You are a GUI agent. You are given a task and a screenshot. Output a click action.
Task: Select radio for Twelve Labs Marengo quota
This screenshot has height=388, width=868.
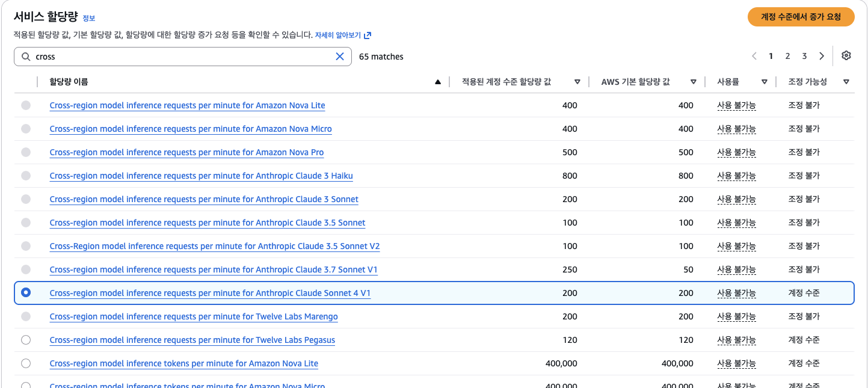pyautogui.click(x=26, y=316)
